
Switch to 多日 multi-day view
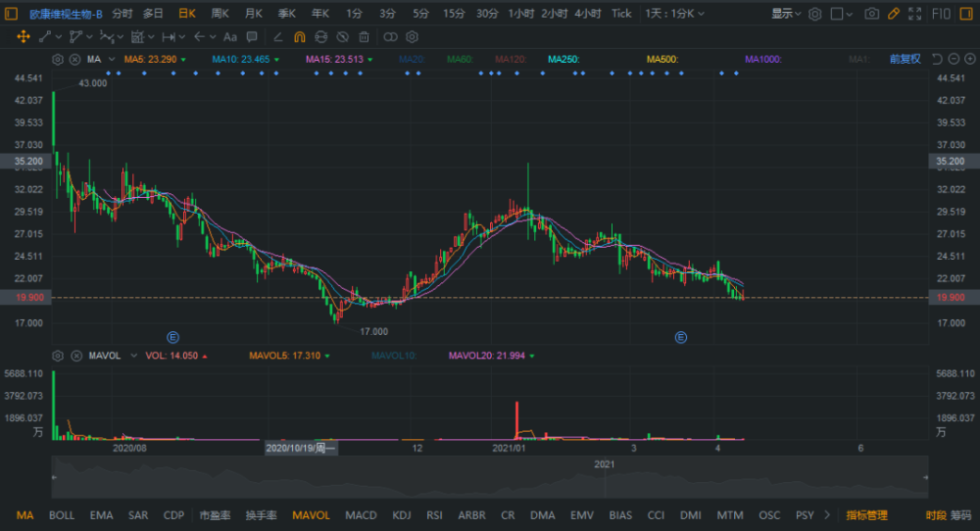[x=153, y=13]
